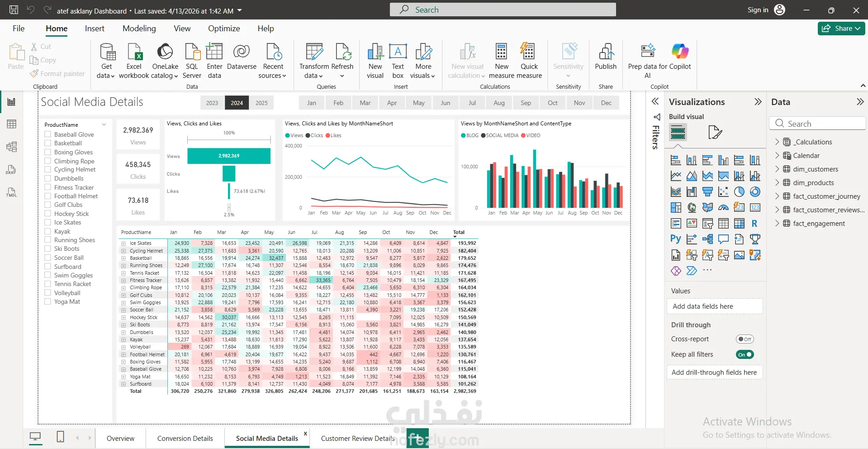The height and width of the screenshot is (449, 868).
Task: Switch to mobile layout icon
Action: coord(60,437)
